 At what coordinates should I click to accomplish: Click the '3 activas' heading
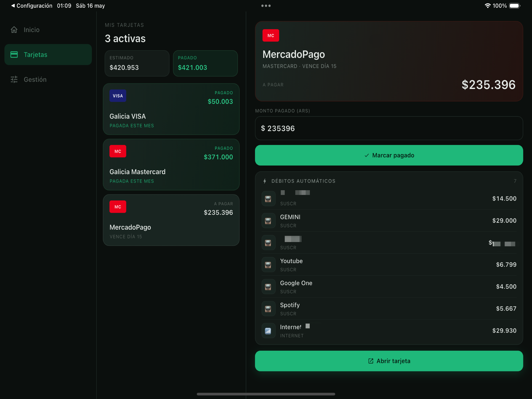(125, 38)
